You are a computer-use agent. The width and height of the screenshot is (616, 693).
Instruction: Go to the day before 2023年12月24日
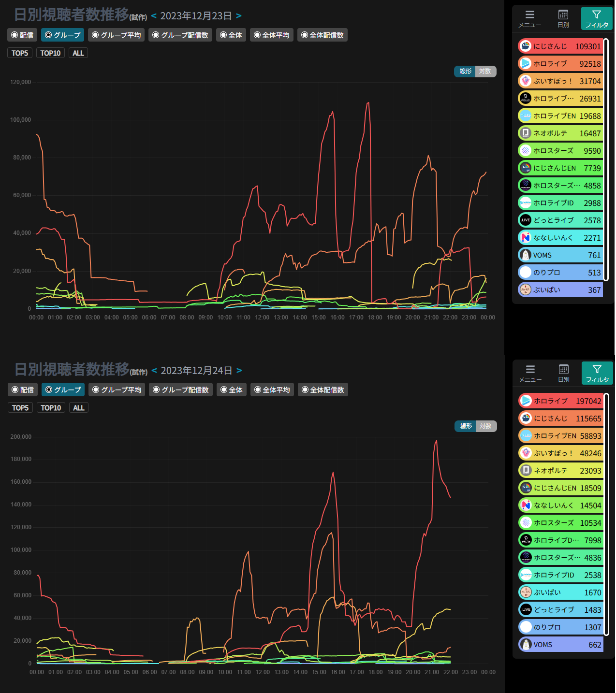[x=154, y=370]
